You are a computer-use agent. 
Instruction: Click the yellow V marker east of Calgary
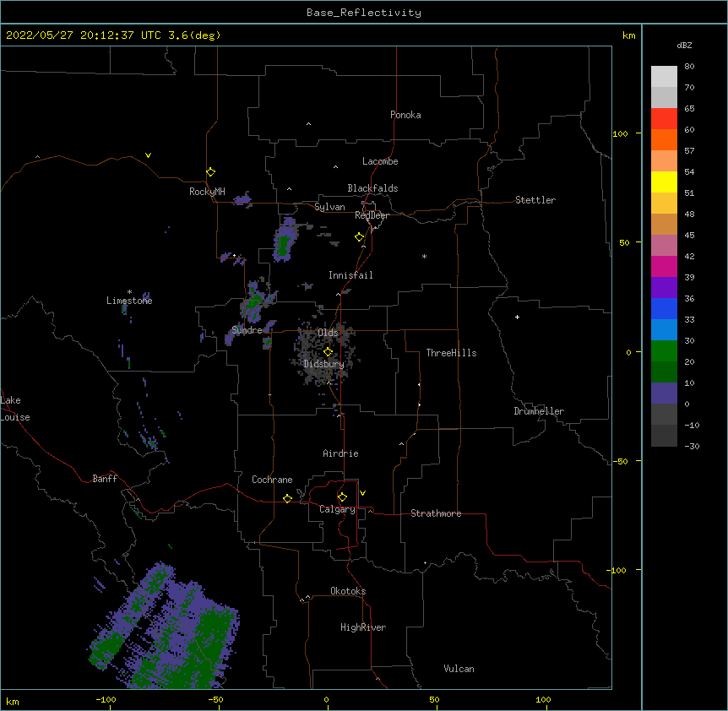point(362,493)
